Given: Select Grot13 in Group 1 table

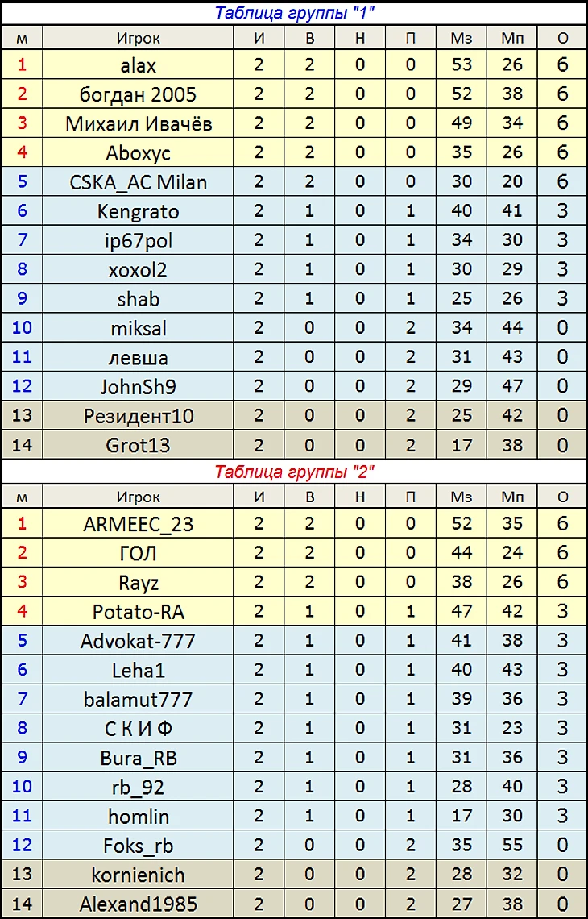Looking at the screenshot, I should tap(139, 446).
